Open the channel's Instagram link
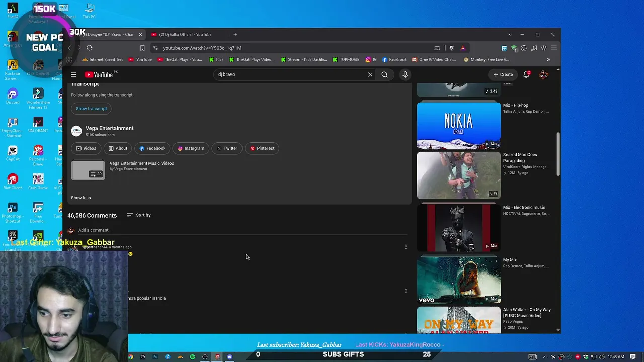644x362 pixels. tap(191, 148)
